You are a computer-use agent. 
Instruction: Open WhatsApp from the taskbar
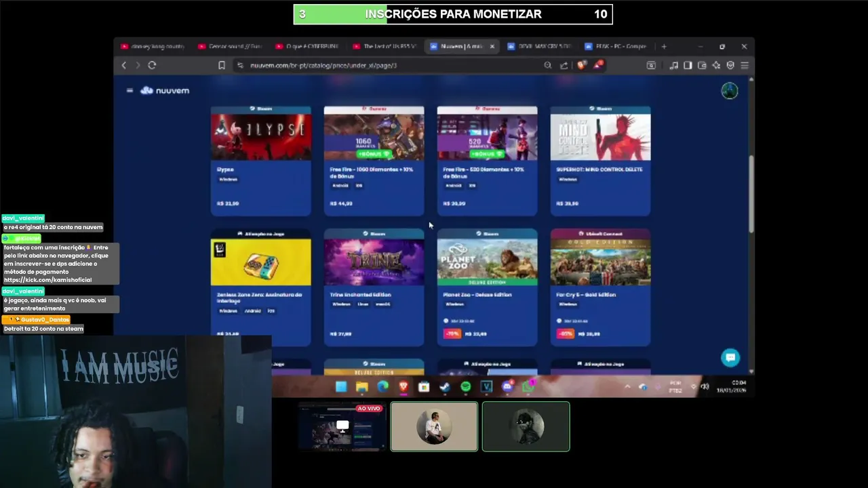[x=528, y=386]
